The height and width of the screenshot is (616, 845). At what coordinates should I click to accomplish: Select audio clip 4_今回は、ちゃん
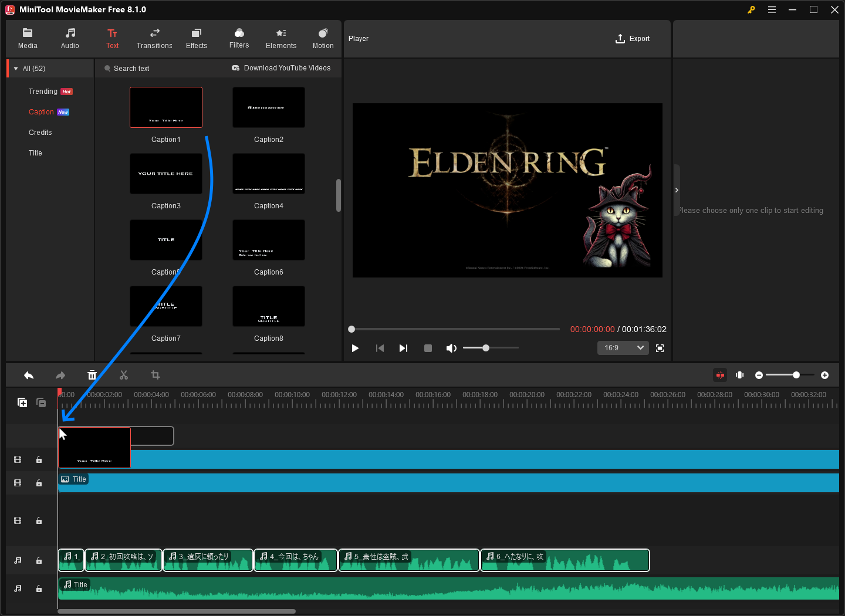point(296,560)
